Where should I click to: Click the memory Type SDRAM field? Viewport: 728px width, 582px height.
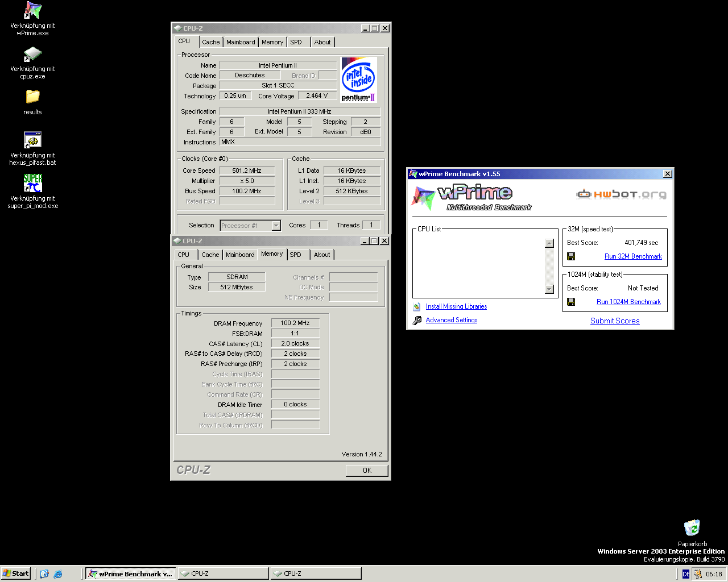tap(237, 277)
